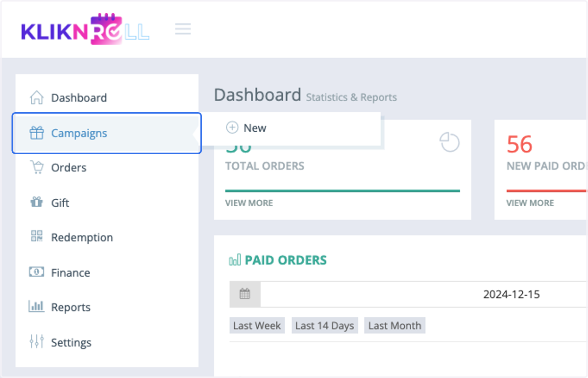Viewport: 588px width, 378px height.
Task: Select the Last Month filter
Action: tap(395, 326)
